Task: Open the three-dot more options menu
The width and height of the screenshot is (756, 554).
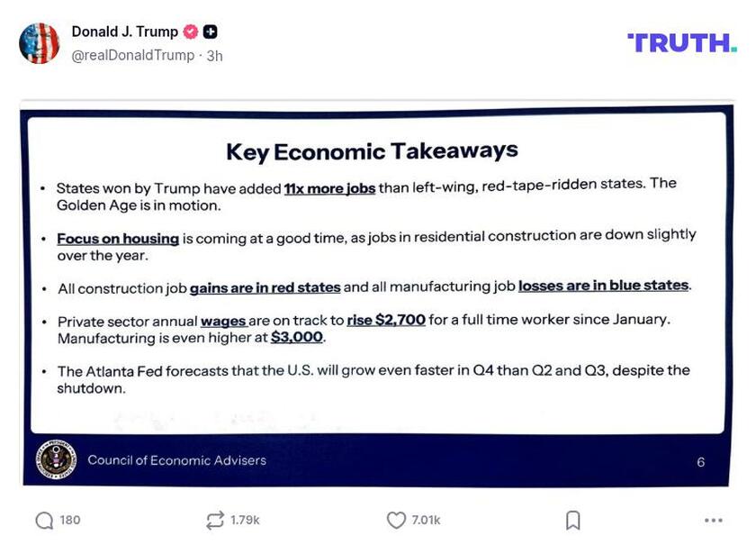Action: point(714,521)
